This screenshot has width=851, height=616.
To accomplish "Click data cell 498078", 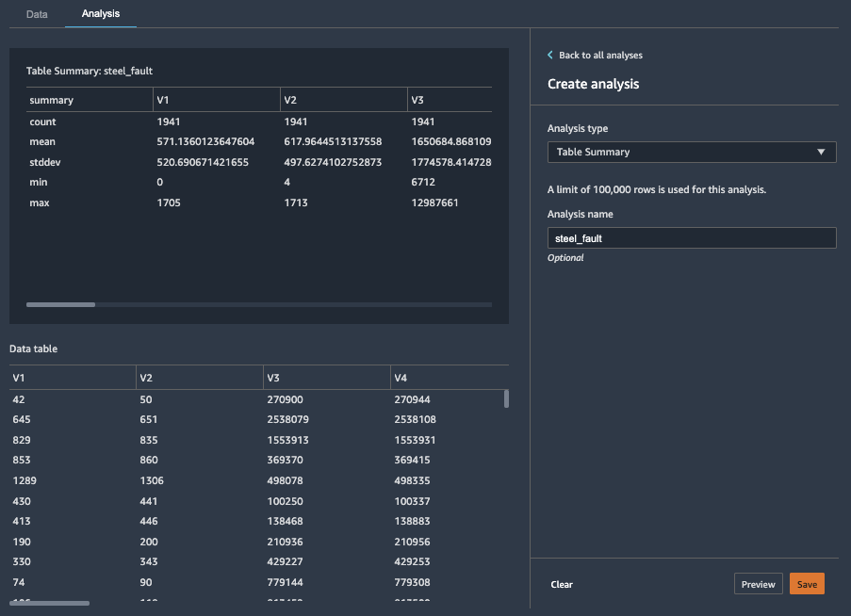I will 285,481.
